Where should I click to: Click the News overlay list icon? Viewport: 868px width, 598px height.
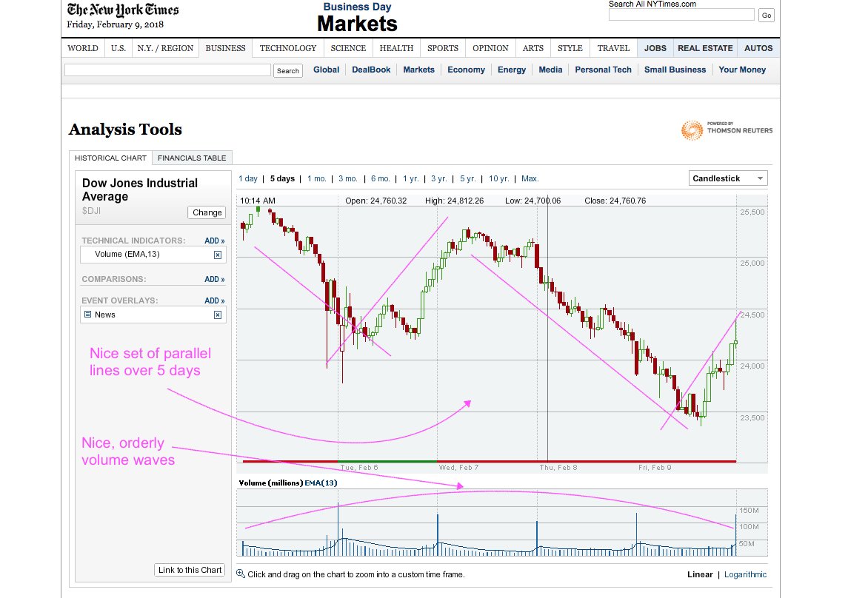[87, 315]
